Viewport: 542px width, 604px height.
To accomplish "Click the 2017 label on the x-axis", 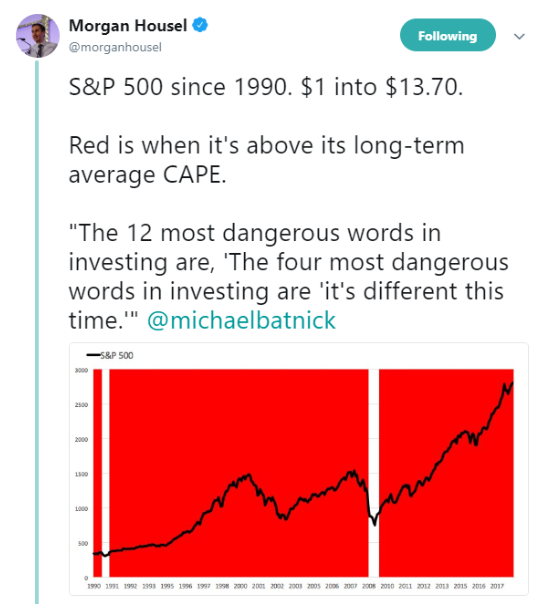I will [497, 586].
